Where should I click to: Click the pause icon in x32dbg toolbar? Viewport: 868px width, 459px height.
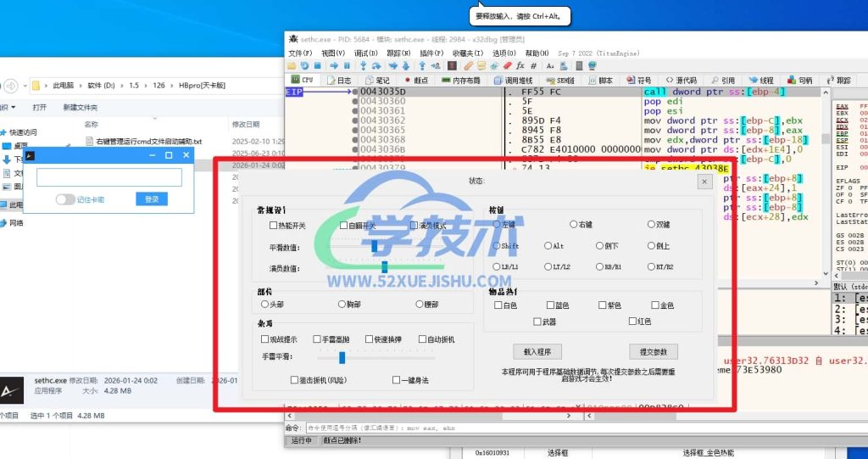347,65
